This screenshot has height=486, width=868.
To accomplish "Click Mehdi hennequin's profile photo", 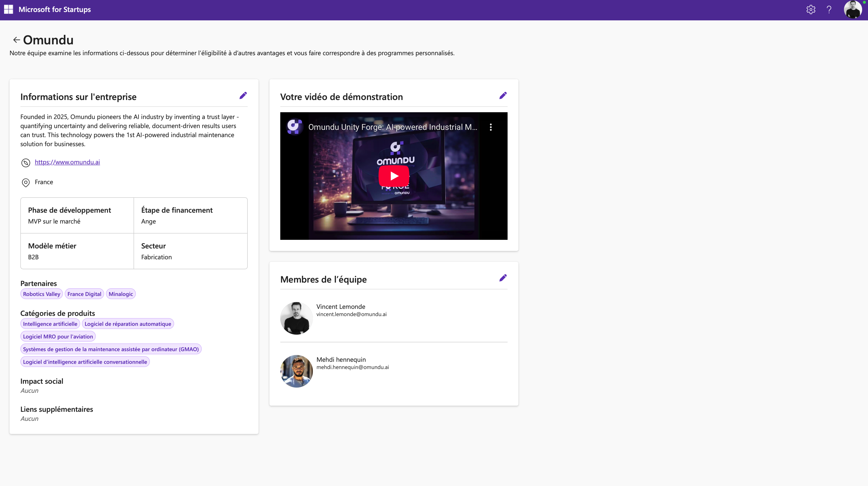I will point(297,371).
